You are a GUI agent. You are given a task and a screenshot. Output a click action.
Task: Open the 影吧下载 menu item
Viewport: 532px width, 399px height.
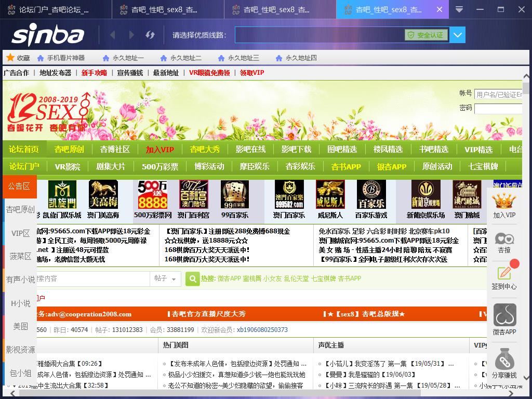point(296,149)
